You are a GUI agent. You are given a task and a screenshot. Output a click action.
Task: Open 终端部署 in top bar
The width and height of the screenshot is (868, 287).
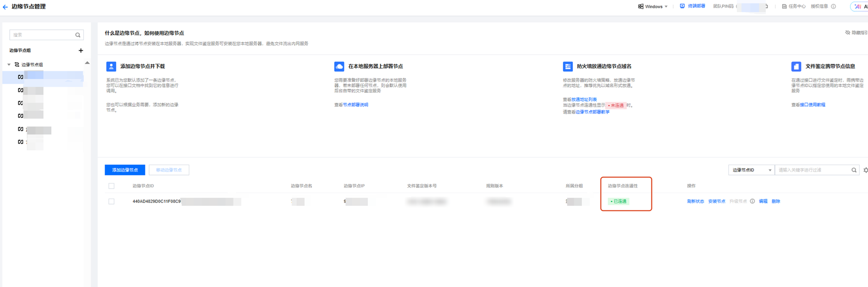coord(692,6)
